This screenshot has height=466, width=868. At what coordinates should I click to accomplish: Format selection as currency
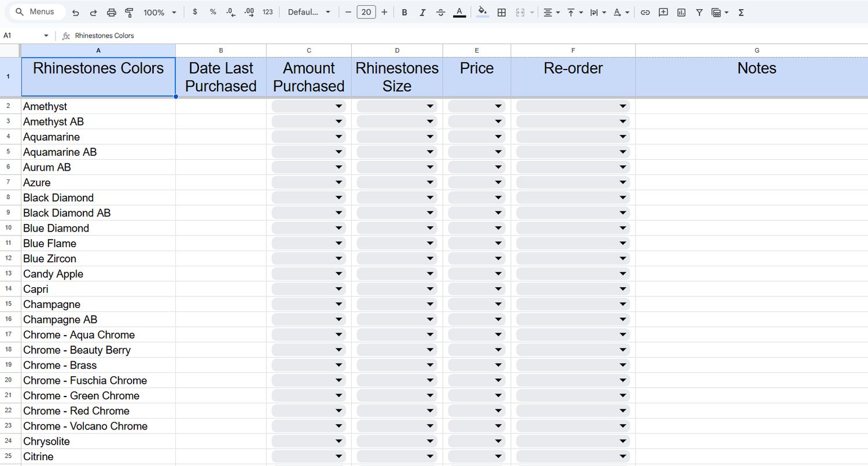point(195,12)
